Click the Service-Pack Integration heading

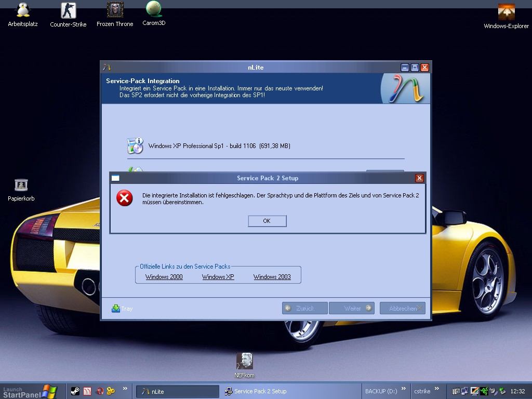click(x=143, y=81)
